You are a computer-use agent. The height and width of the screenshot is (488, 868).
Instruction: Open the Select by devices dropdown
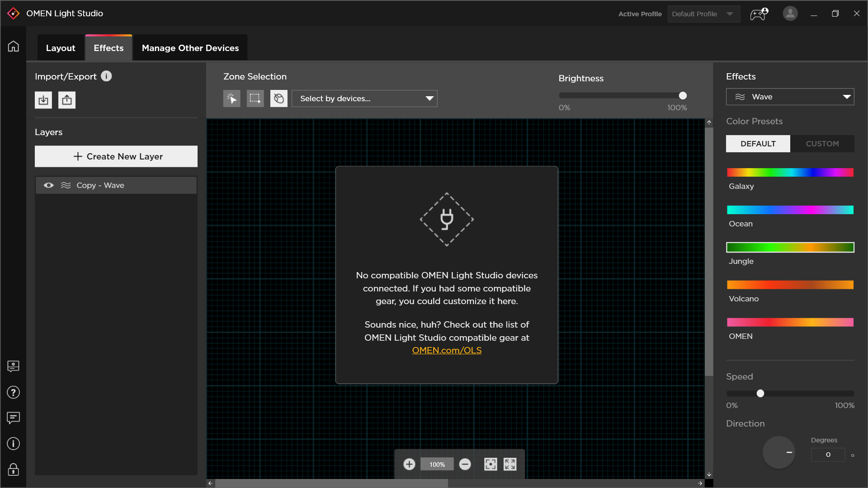pos(364,99)
